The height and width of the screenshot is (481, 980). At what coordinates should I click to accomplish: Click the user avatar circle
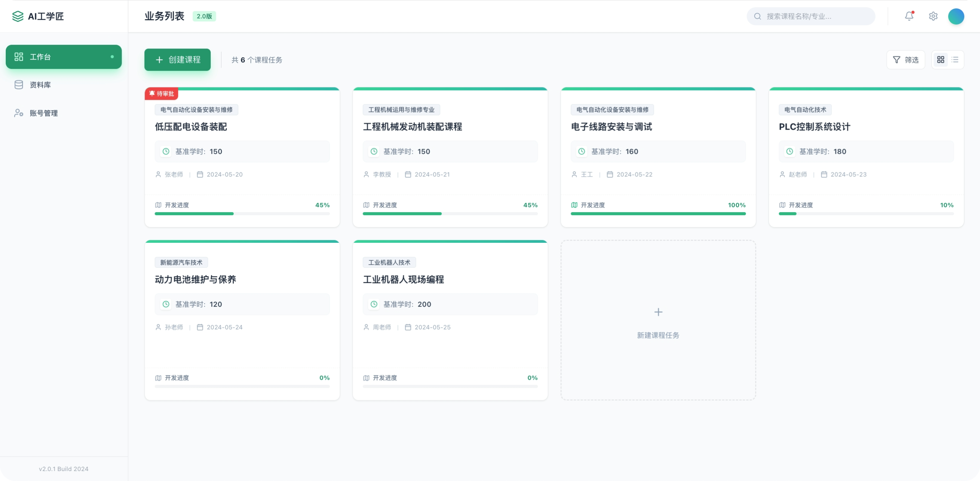tap(956, 16)
